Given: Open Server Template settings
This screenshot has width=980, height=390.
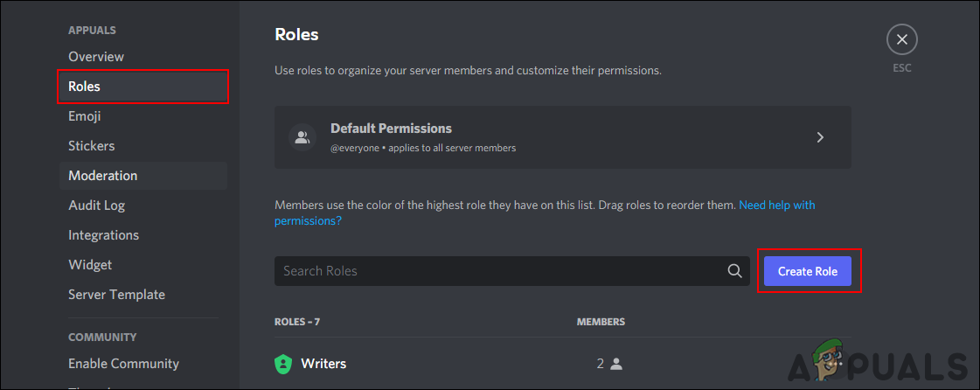Looking at the screenshot, I should tap(117, 295).
